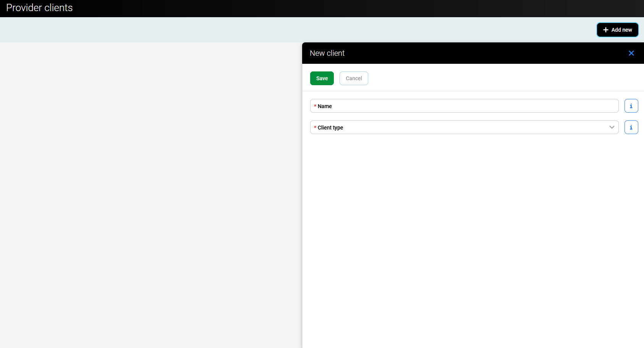Click the plus icon on Add new
This screenshot has height=348, width=644.
coord(605,30)
